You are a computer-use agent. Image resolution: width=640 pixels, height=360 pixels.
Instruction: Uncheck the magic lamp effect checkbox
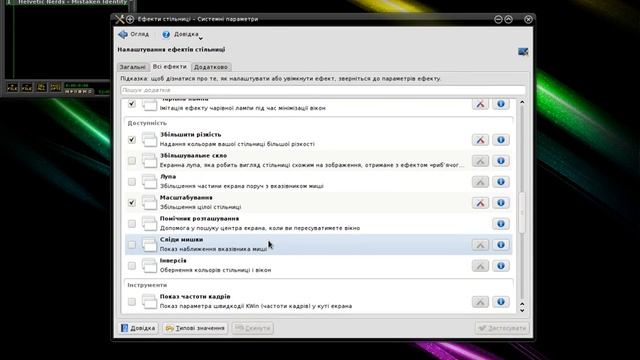131,104
